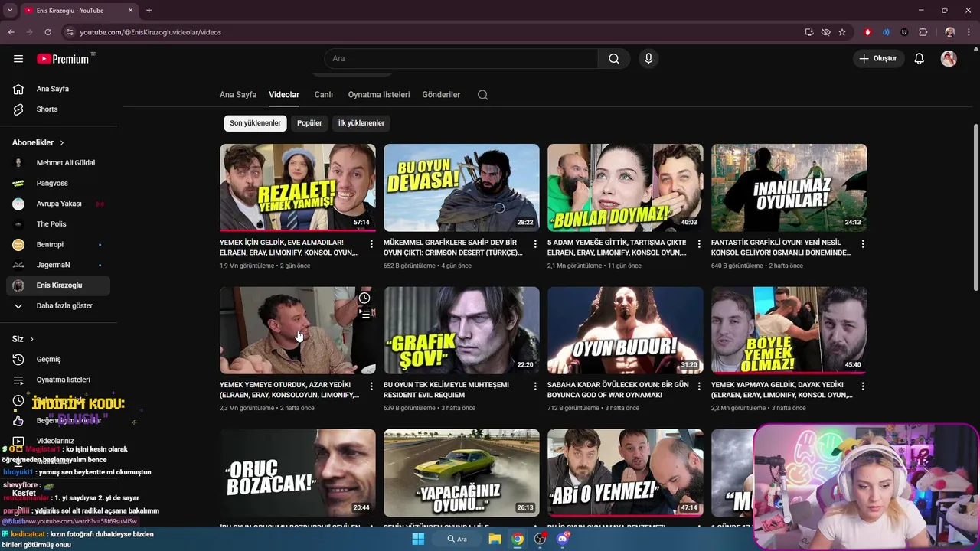The width and height of the screenshot is (980, 551).
Task: Open the YouTube hamburger guide menu
Action: pyautogui.click(x=18, y=59)
